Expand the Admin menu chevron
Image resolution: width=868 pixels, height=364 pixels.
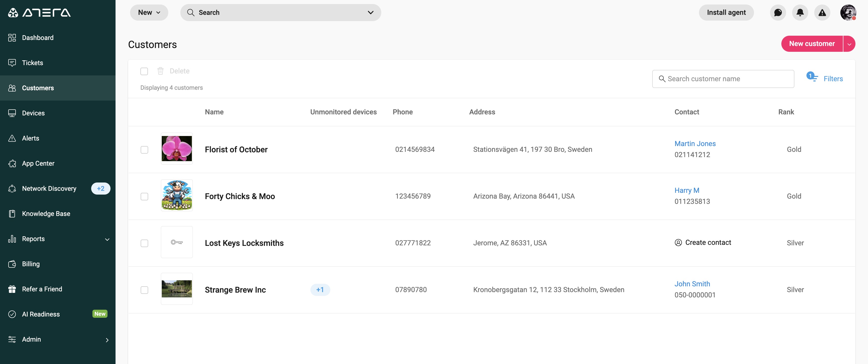click(107, 340)
